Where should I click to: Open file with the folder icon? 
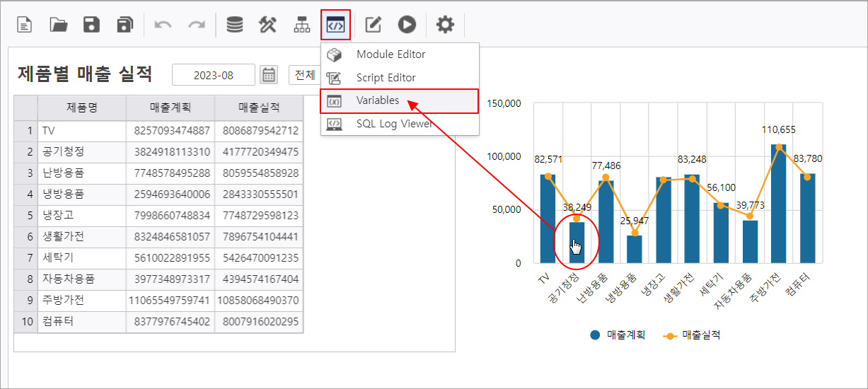click(59, 25)
